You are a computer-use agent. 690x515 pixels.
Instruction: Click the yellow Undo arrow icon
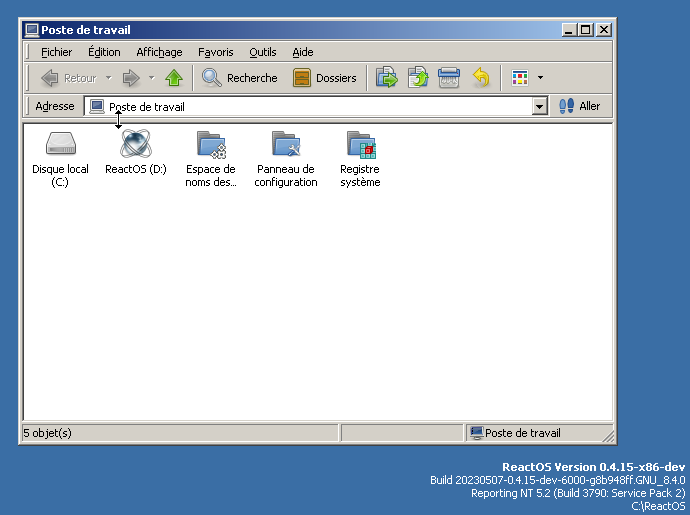[481, 78]
